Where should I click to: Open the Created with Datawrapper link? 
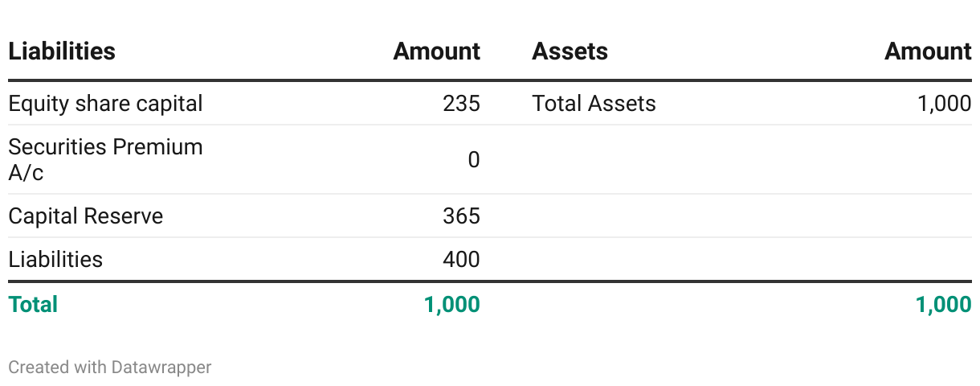pos(110,368)
